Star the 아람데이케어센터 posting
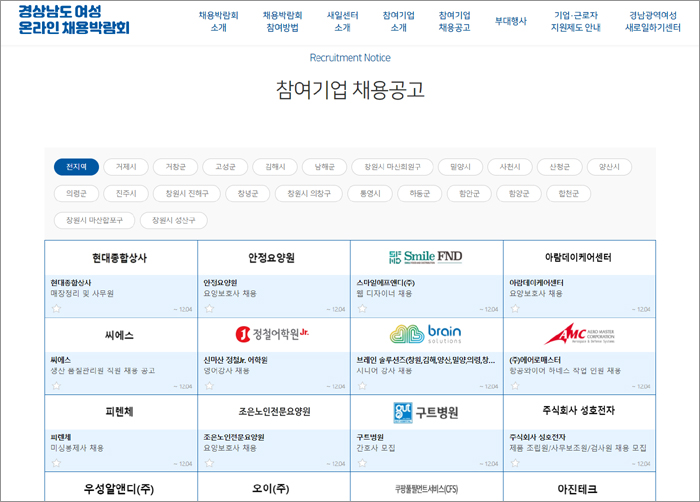The image size is (700, 502). point(515,308)
